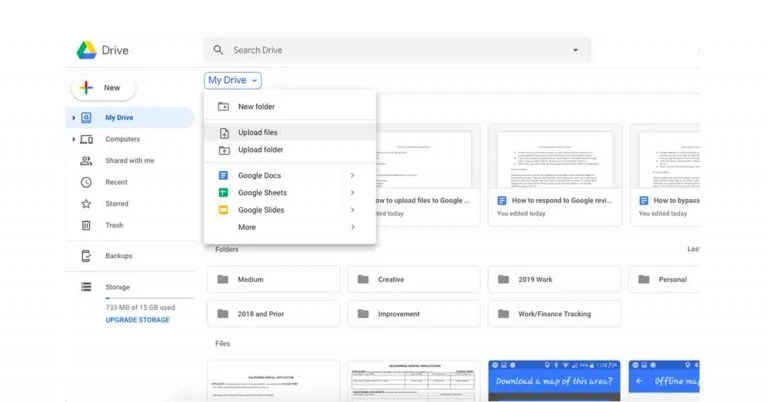Expand the My Drive tree arrow
This screenshot has height=402, width=768.
73,118
